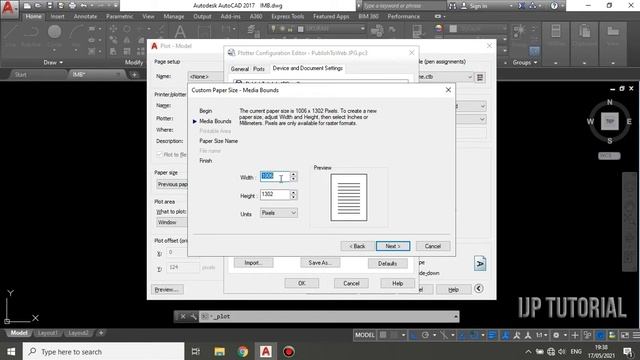Click the landscape orientation icon in Plot dialog
This screenshot has width=640, height=360.
coord(480,264)
